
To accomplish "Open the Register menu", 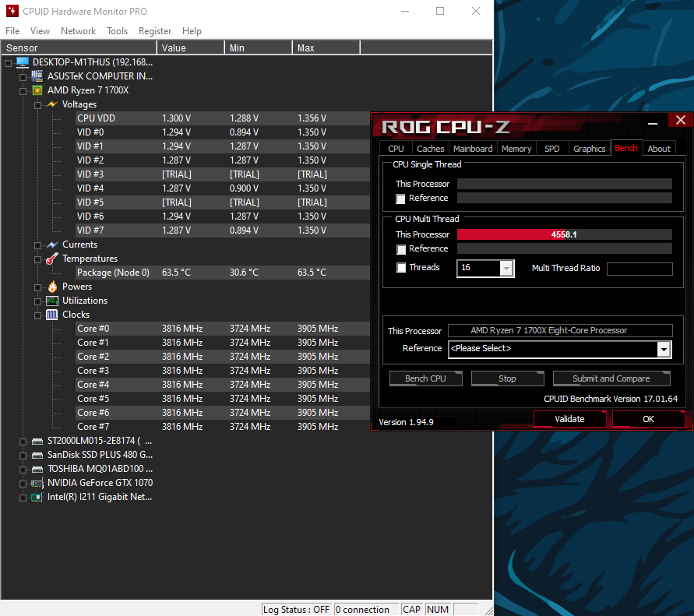I will click(x=155, y=31).
